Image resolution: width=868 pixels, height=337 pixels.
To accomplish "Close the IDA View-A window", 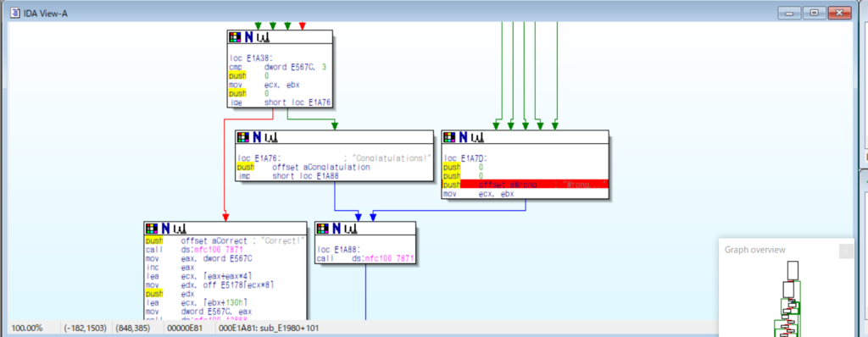I will tap(840, 13).
